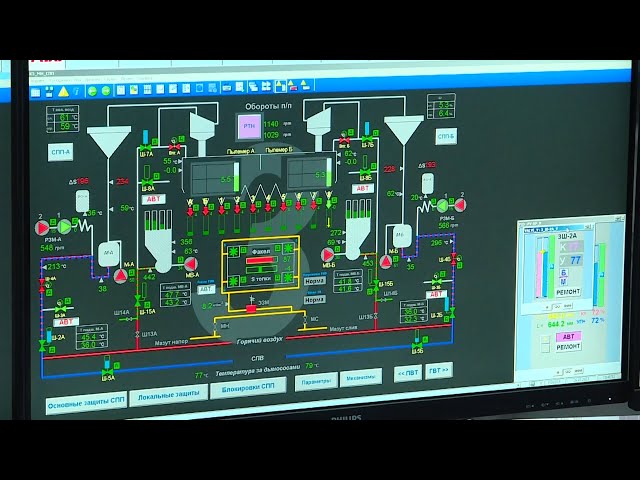This screenshot has height=480, width=640.
Task: Toggle АВТ mode under Ш-8А
Action: click(154, 199)
